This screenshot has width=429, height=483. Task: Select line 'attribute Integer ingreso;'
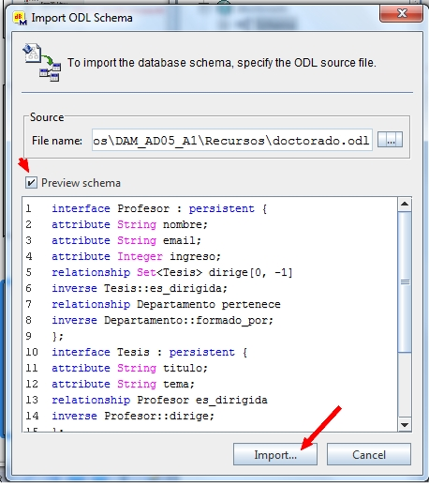point(136,257)
